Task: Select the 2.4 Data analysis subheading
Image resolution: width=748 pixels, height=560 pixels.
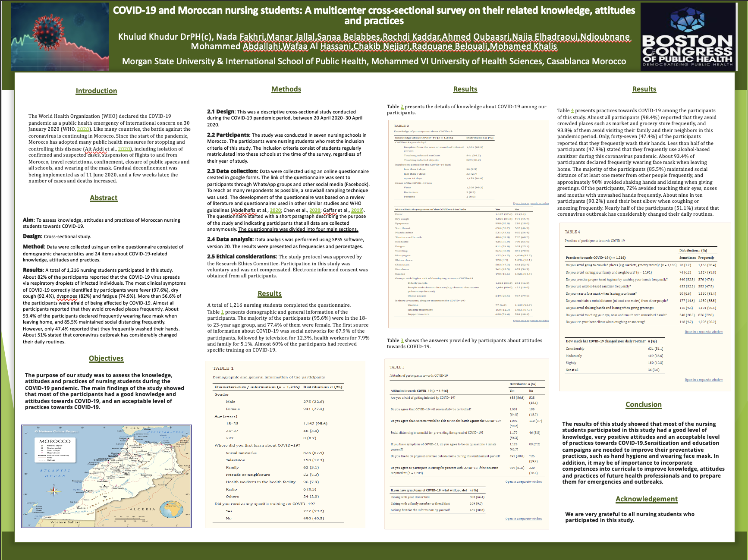Action: [230, 239]
